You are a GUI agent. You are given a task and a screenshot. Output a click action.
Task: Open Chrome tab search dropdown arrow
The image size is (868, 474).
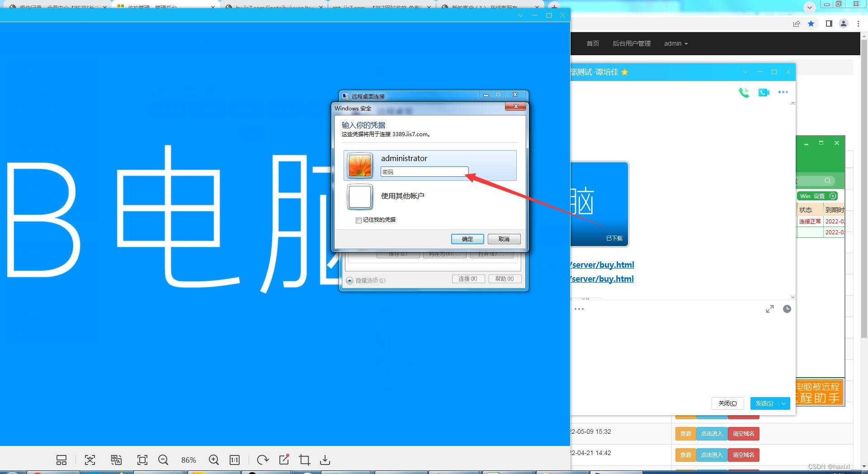810,7
